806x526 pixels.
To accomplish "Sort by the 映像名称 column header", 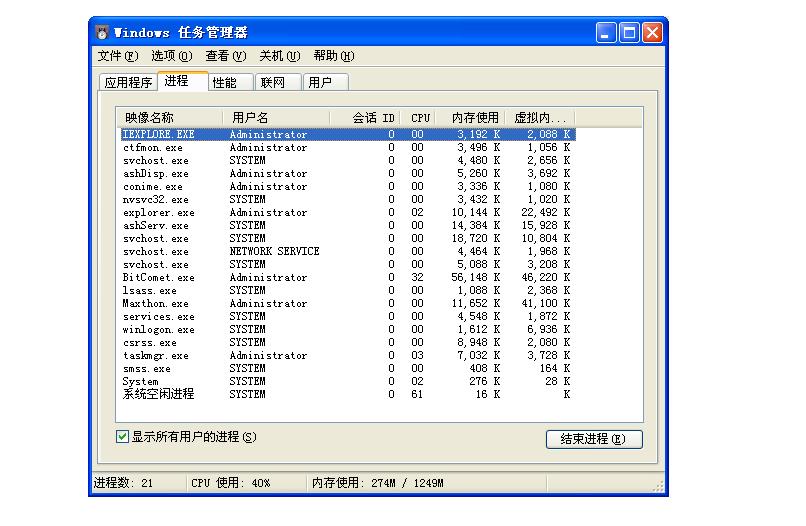I will (x=169, y=118).
